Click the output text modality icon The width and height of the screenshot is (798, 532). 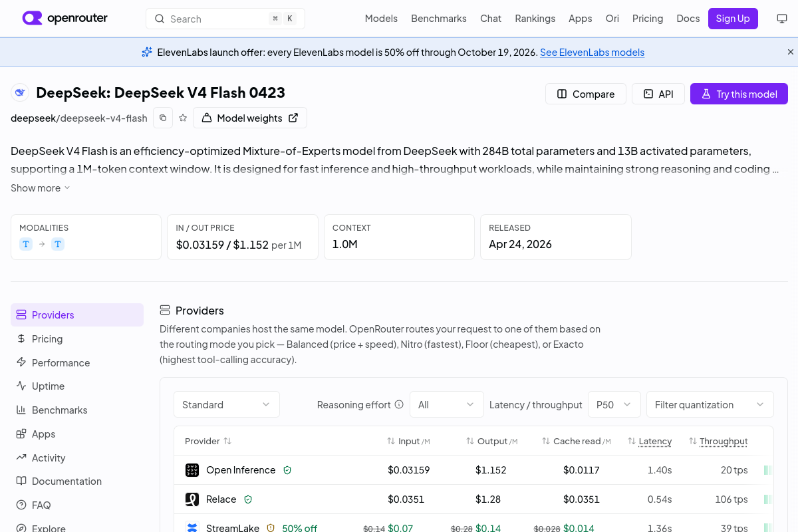[x=58, y=244]
